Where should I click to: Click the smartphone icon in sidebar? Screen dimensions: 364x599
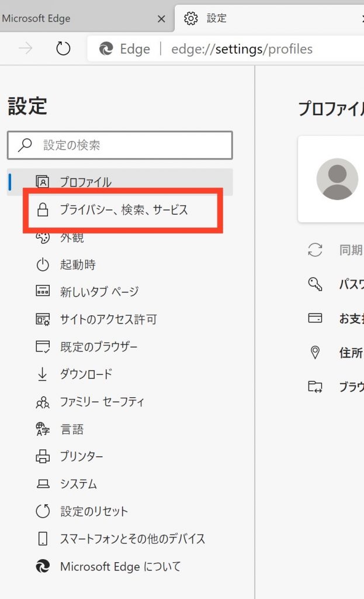pyautogui.click(x=43, y=539)
